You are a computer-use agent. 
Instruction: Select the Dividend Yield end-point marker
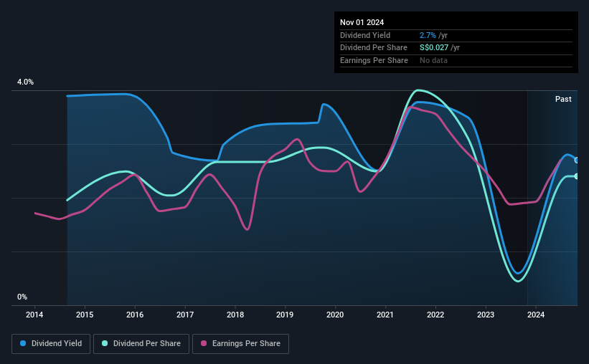point(577,161)
